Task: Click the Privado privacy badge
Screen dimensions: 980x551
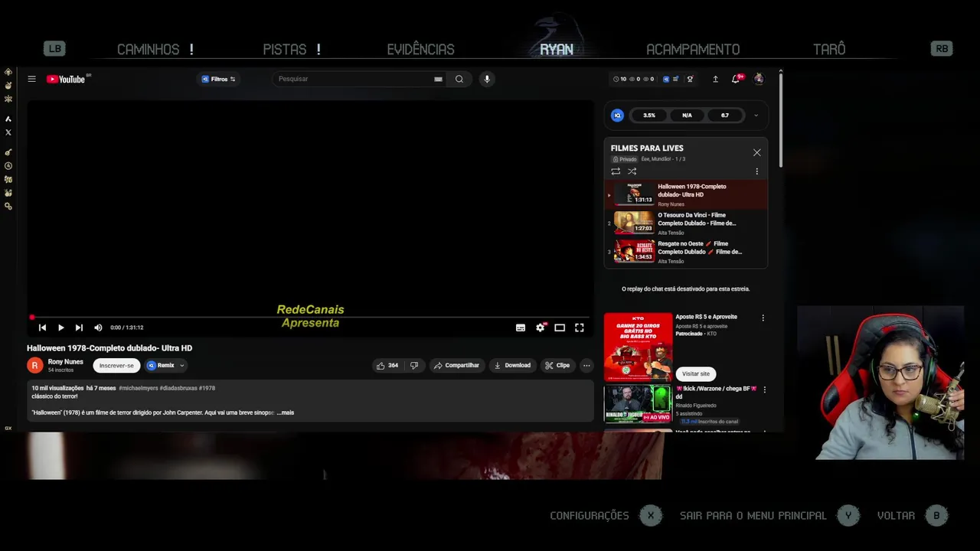Action: pyautogui.click(x=625, y=159)
